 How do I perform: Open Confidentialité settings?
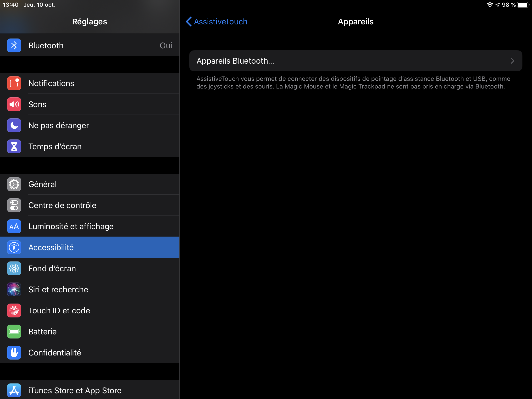tap(55, 353)
